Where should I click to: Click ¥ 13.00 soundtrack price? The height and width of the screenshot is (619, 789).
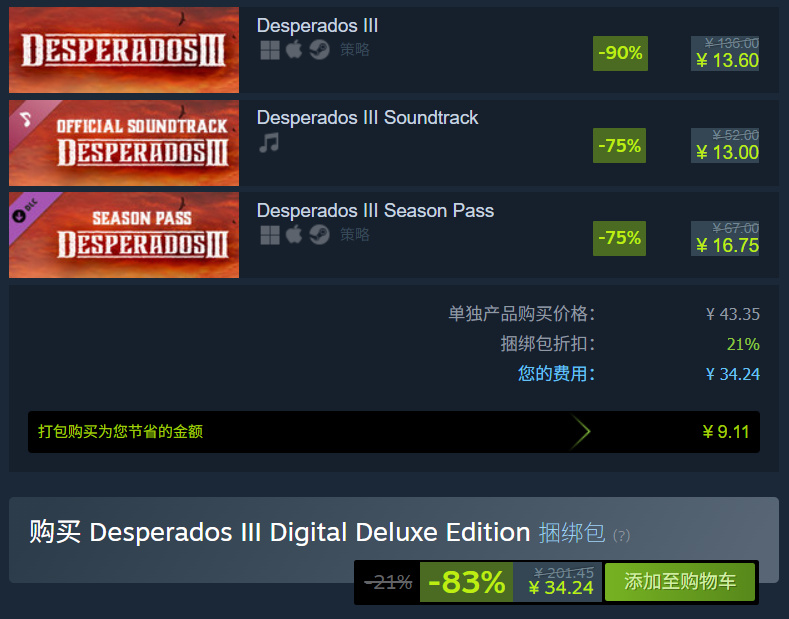coord(727,152)
